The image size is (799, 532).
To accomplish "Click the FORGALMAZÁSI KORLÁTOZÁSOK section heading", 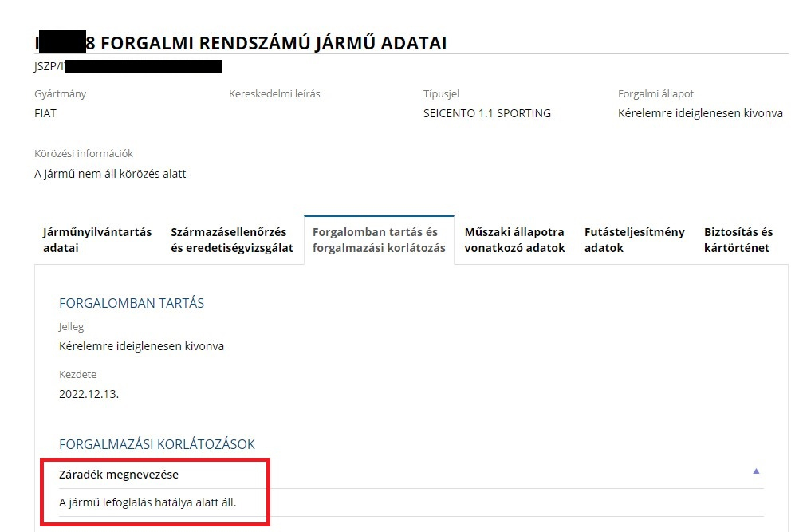I will [157, 444].
